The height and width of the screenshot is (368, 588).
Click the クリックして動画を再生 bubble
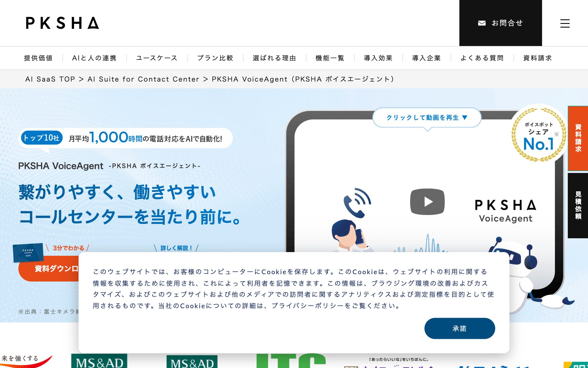[427, 117]
